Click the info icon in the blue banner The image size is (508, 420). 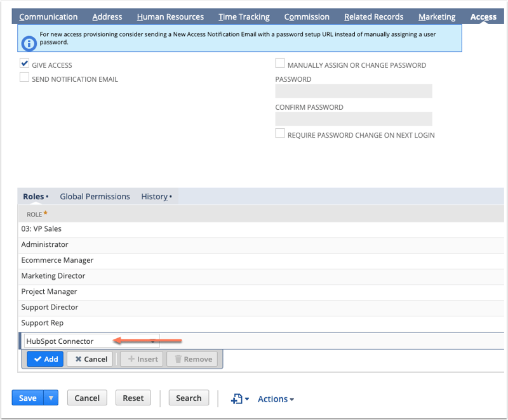tap(29, 43)
